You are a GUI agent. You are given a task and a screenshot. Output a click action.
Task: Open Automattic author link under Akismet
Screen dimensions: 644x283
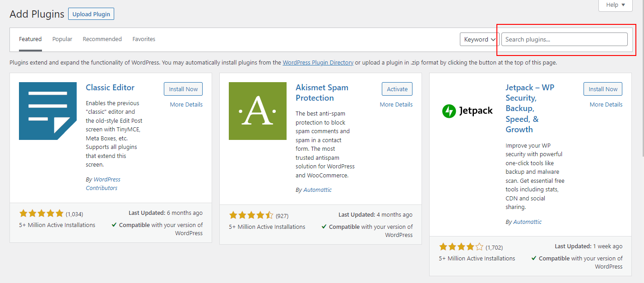(317, 190)
